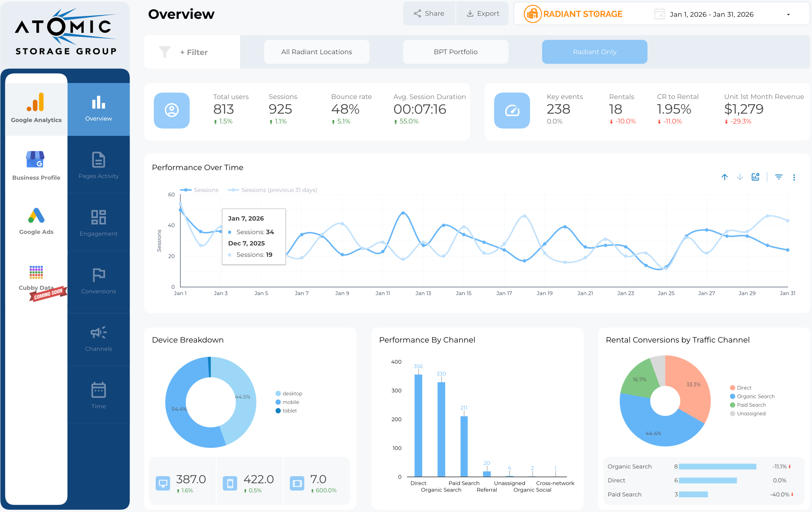Viewport: 812px width, 512px height.
Task: Select the All Radiant Locations tab
Action: click(x=316, y=52)
